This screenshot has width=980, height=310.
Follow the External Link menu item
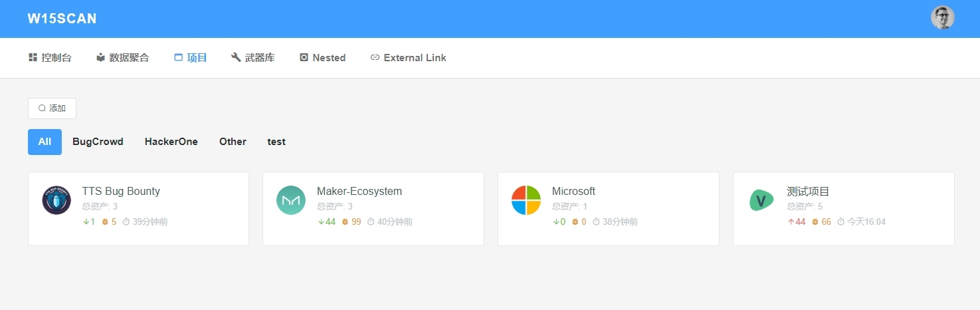pos(408,58)
